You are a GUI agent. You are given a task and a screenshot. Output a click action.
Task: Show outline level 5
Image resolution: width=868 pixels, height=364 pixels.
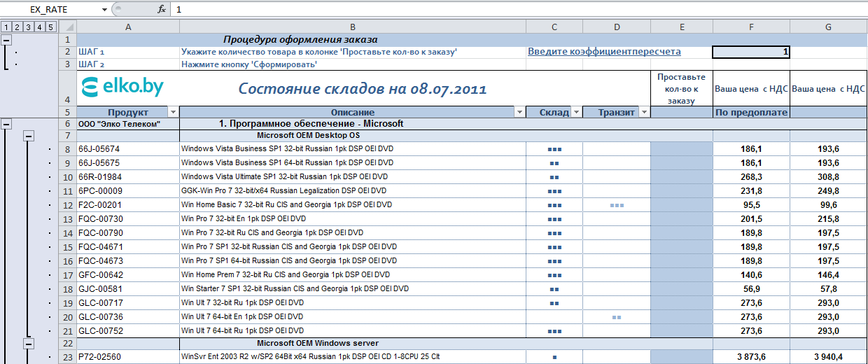coord(50,27)
